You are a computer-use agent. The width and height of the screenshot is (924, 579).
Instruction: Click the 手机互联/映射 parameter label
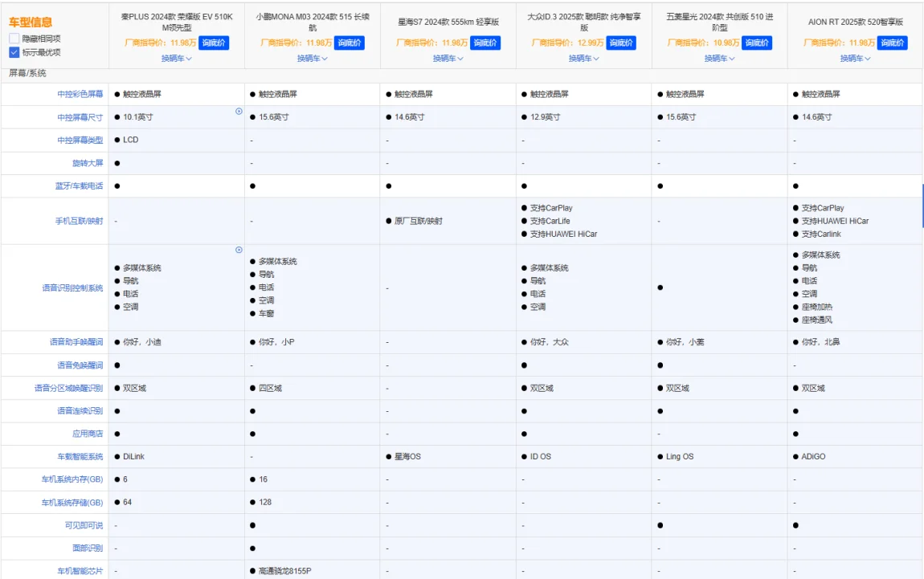(79, 221)
